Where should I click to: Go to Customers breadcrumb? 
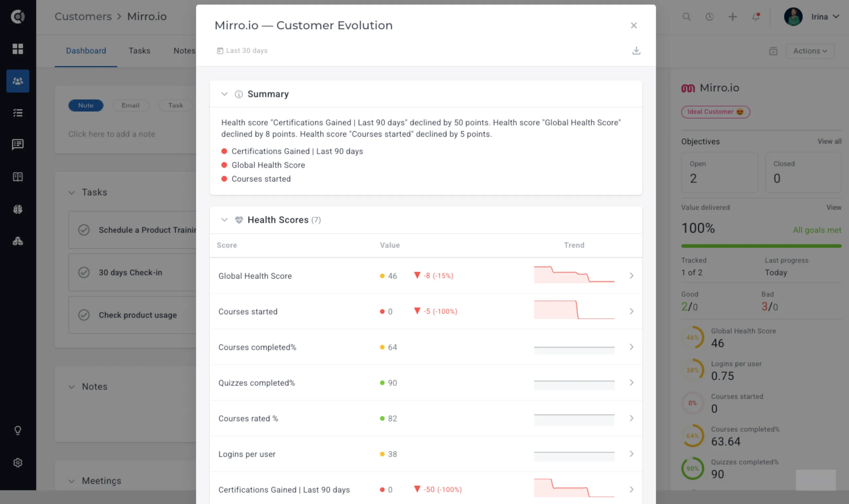83,16
